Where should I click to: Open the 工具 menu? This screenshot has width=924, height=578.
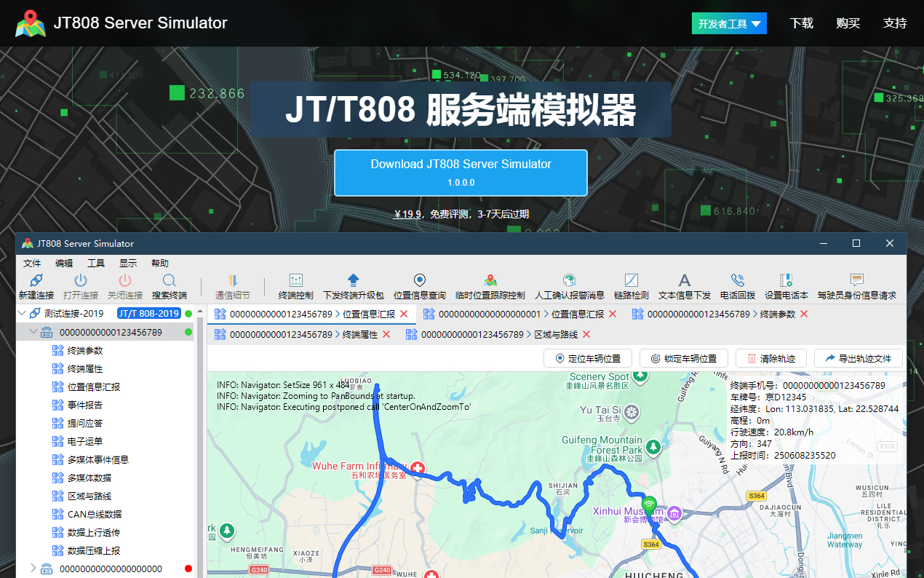coord(96,264)
